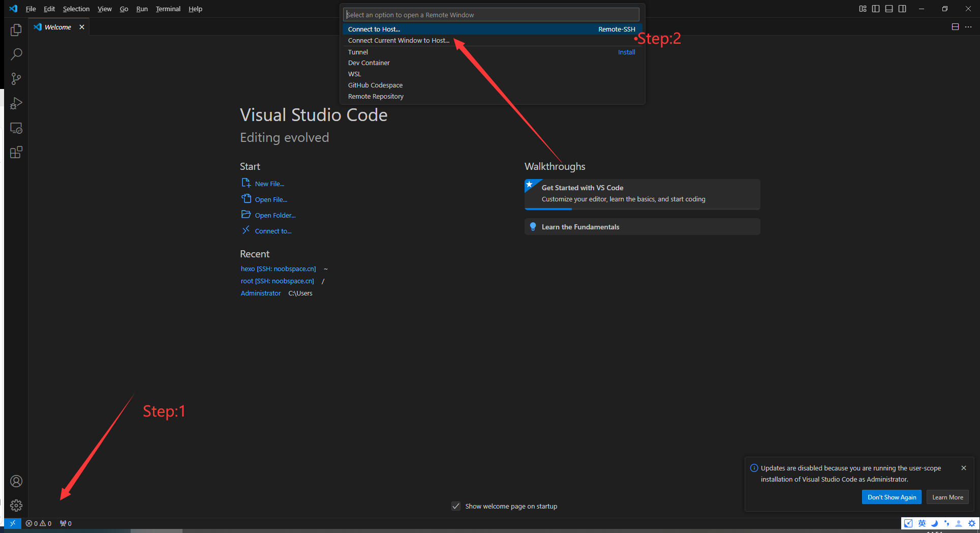Toggle the punctuation mode in IME toolbar
This screenshot has height=533, width=980.
pos(946,523)
